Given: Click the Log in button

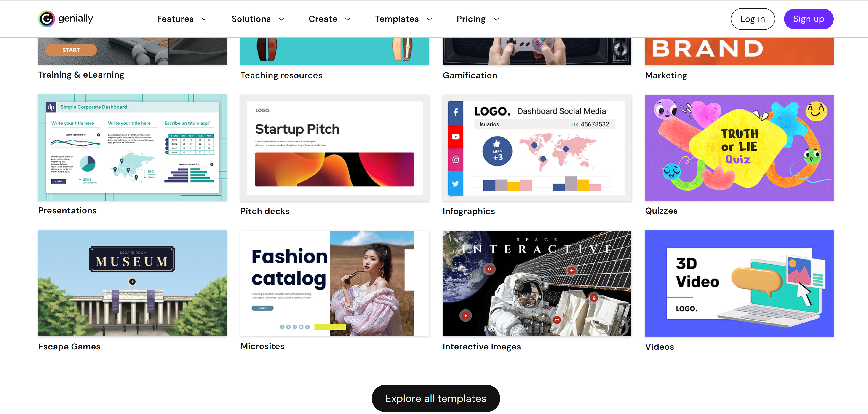Looking at the screenshot, I should [x=752, y=19].
